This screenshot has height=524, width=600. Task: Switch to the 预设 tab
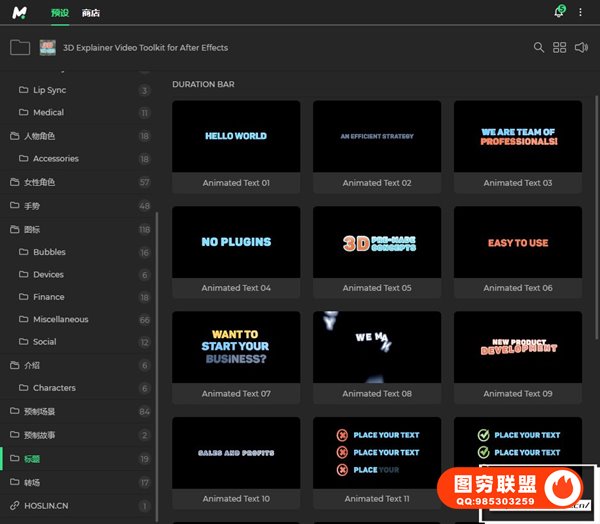[x=59, y=13]
